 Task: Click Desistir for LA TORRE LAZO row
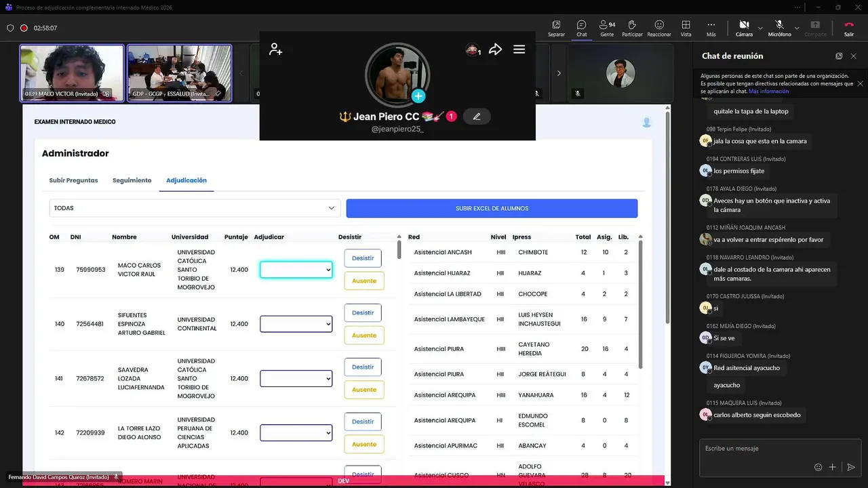tap(363, 422)
